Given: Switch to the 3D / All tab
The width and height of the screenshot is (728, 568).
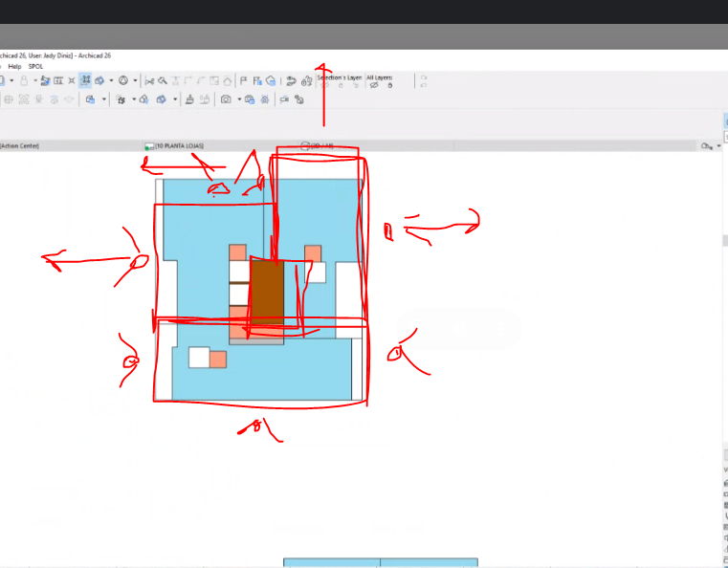Looking at the screenshot, I should (316, 146).
